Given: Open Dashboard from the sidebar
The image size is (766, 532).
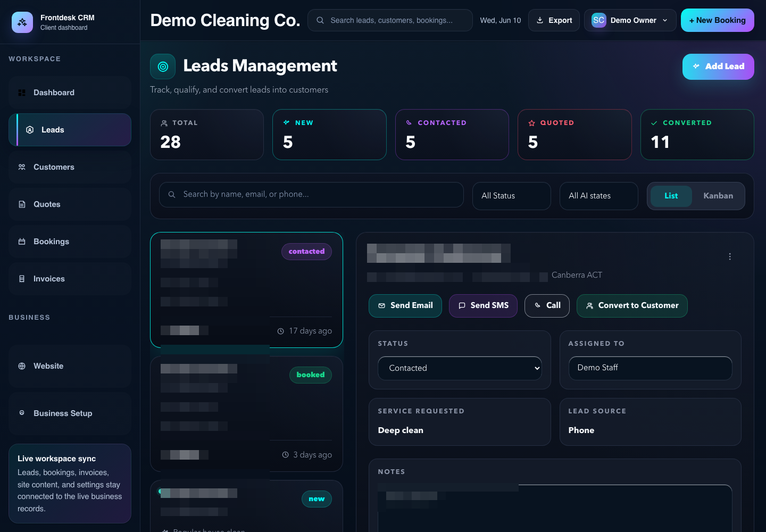Looking at the screenshot, I should [x=70, y=93].
